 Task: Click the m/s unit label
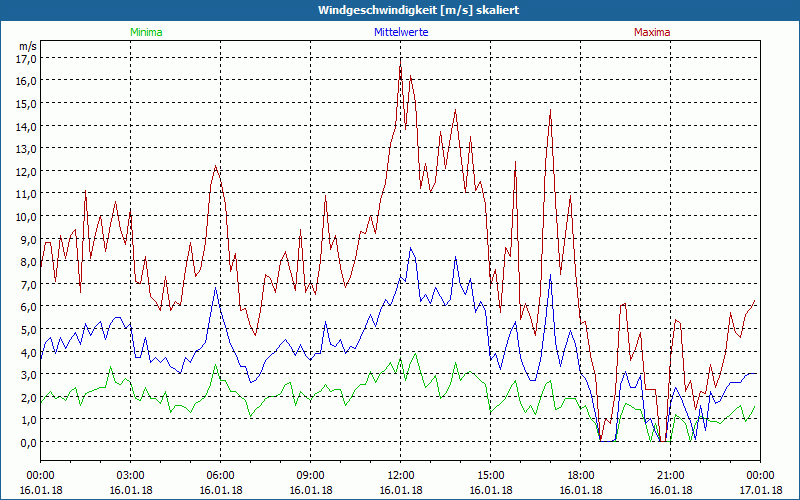coord(27,46)
